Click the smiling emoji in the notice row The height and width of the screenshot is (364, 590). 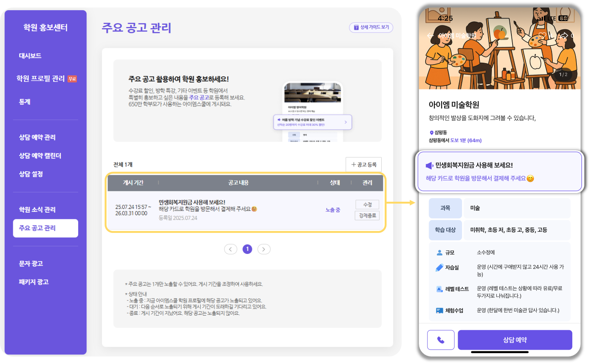click(254, 209)
